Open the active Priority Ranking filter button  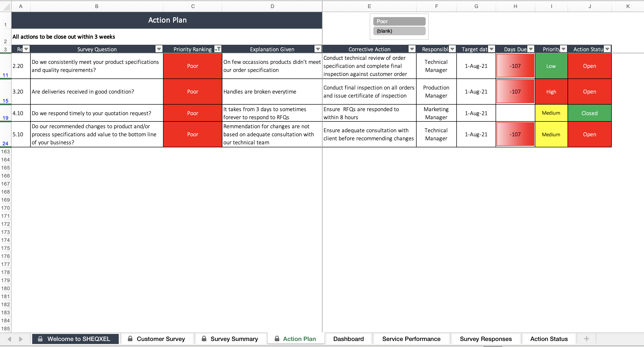pyautogui.click(x=218, y=49)
